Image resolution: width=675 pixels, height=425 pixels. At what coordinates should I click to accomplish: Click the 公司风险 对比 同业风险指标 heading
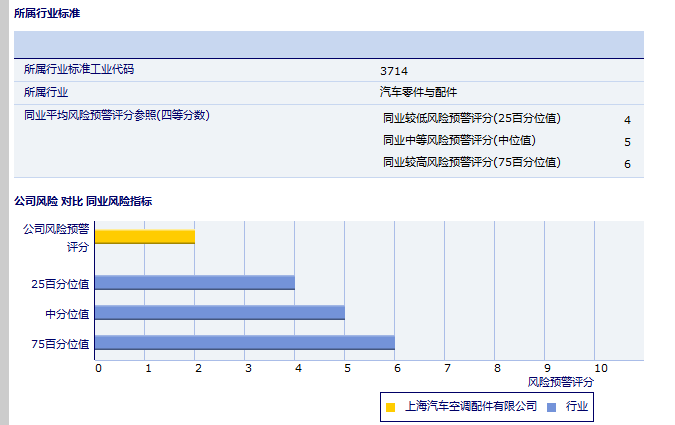tap(83, 201)
